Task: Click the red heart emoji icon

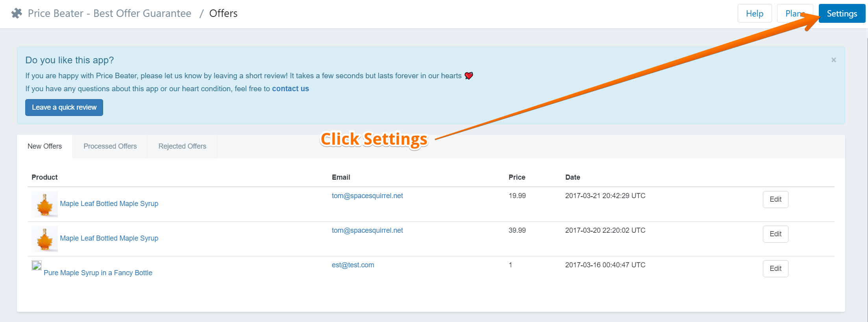Action: pos(468,75)
